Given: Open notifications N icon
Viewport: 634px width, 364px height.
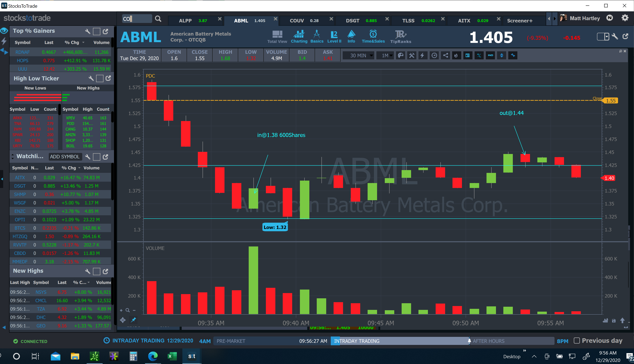Looking at the screenshot, I should 610,18.
